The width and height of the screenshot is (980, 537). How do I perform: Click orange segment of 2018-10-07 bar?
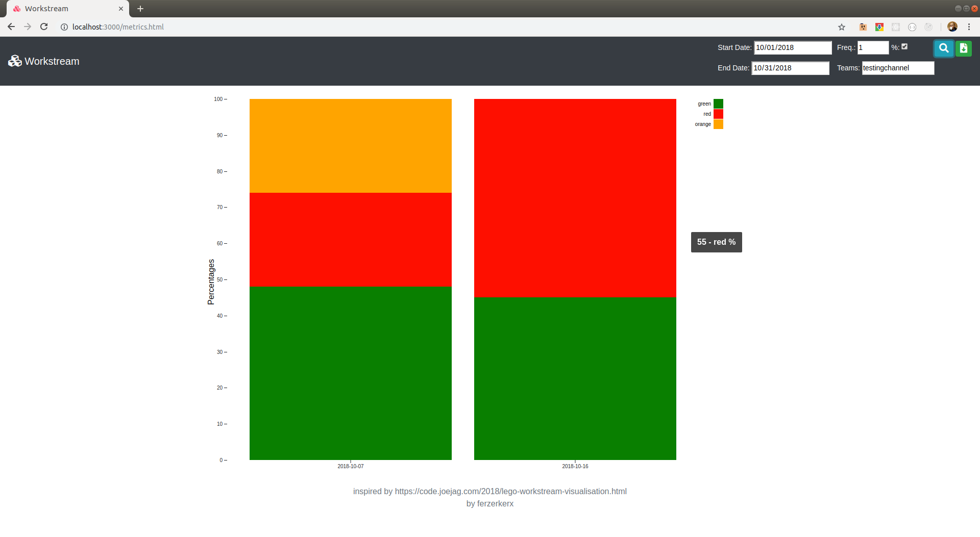351,146
